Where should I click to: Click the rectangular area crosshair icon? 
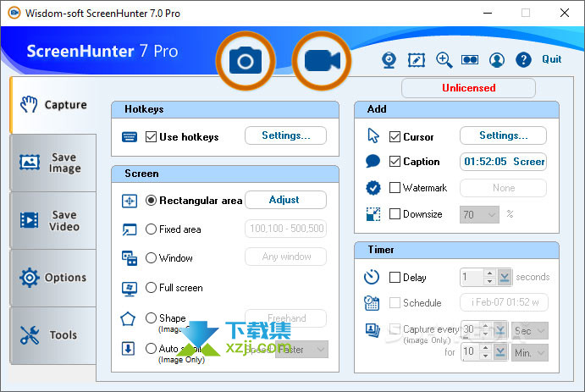click(130, 201)
